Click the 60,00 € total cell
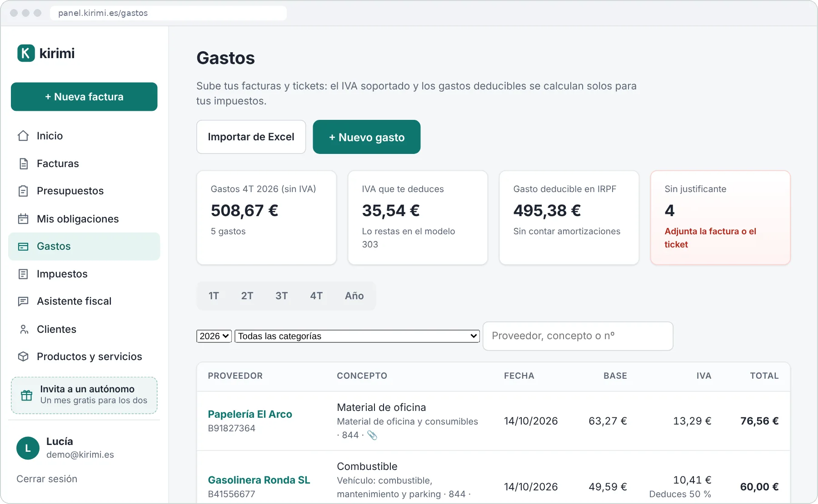 pyautogui.click(x=759, y=487)
